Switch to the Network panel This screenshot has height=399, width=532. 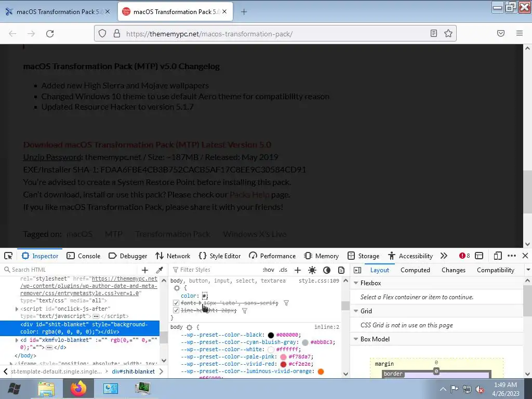click(x=172, y=256)
